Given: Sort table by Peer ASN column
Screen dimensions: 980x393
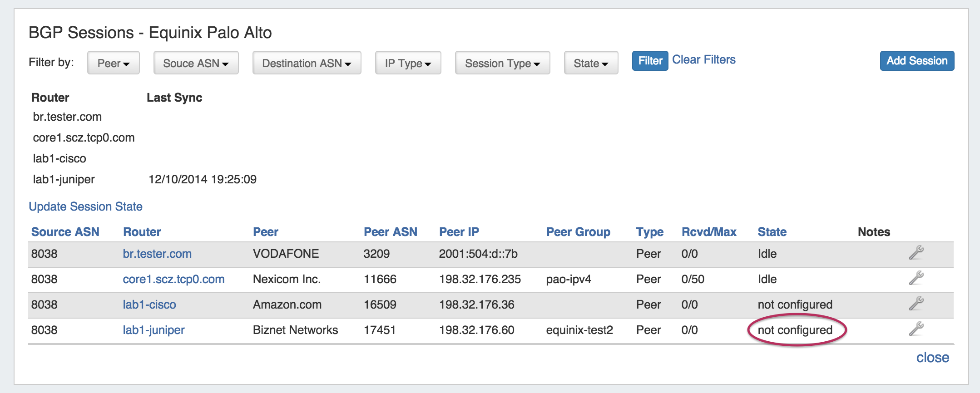Looking at the screenshot, I should pyautogui.click(x=390, y=232).
